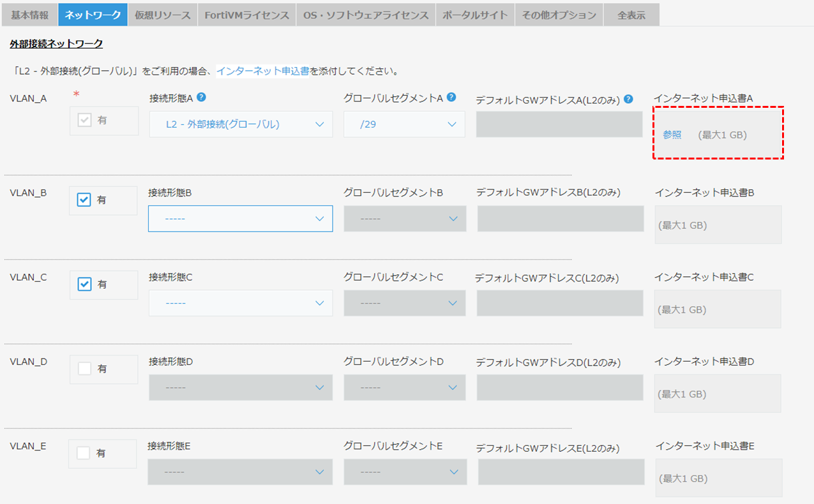
Task: Click the help icon beside デフォルトGWアドレスA(L2のみ)
Action: 628,99
